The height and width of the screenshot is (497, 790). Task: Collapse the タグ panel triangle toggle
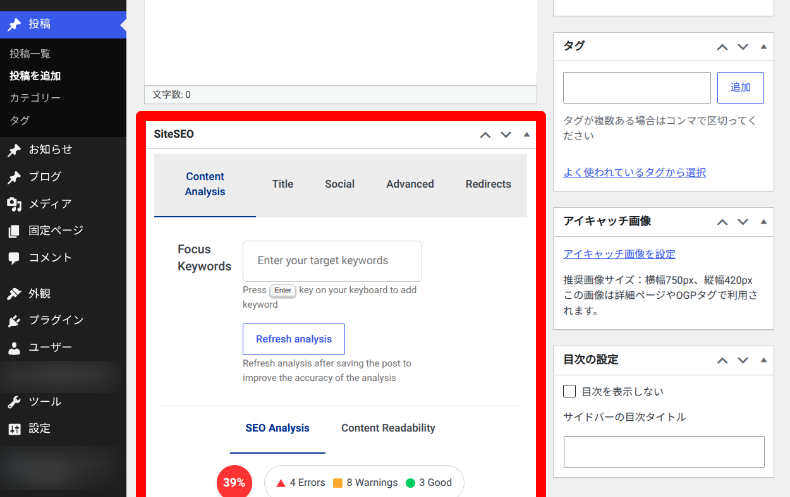click(x=764, y=47)
